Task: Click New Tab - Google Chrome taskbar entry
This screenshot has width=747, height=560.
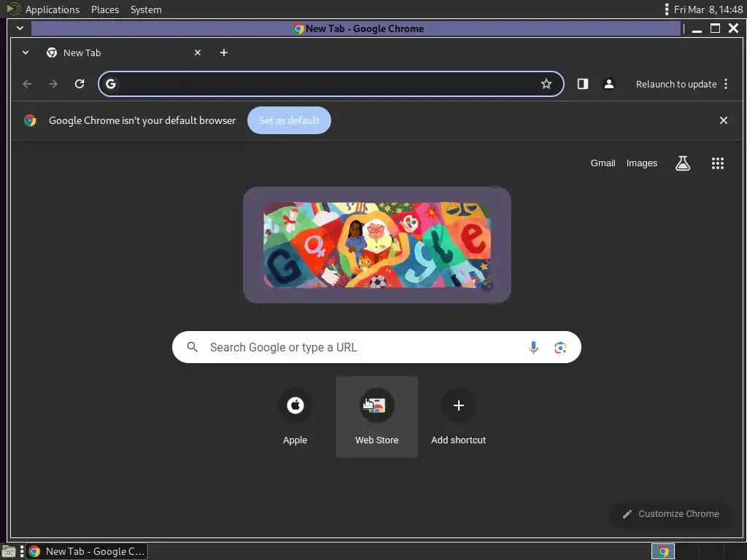Action: (x=87, y=551)
